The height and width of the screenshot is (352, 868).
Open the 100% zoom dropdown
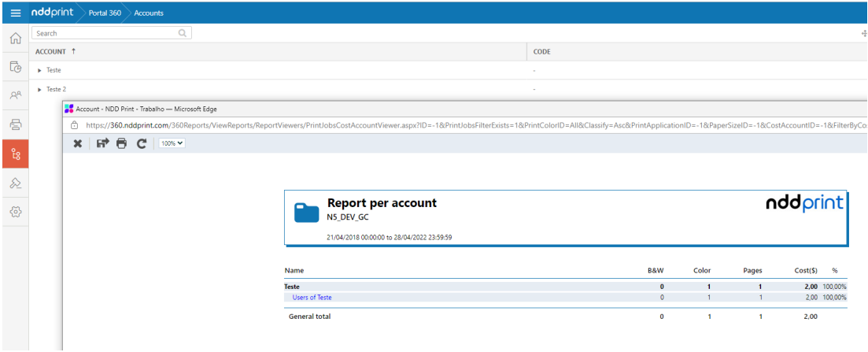(172, 143)
